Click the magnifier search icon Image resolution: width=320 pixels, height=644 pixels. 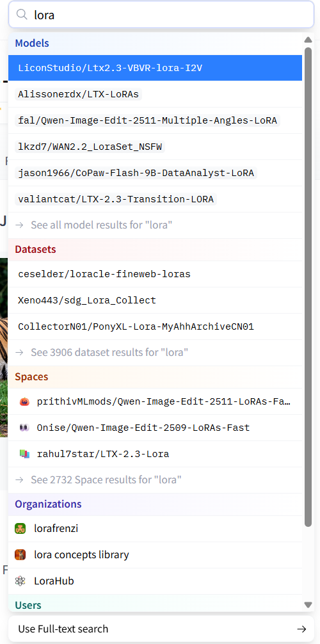click(21, 15)
